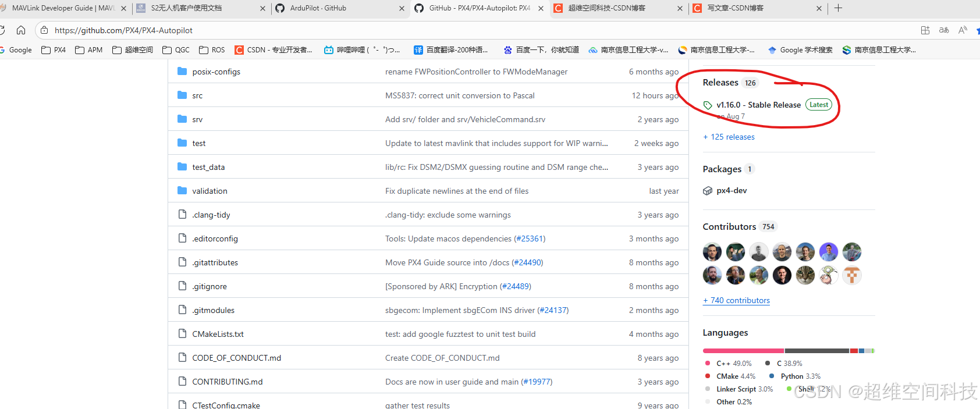Open the PX4 bookmarks folder

pyautogui.click(x=54, y=50)
